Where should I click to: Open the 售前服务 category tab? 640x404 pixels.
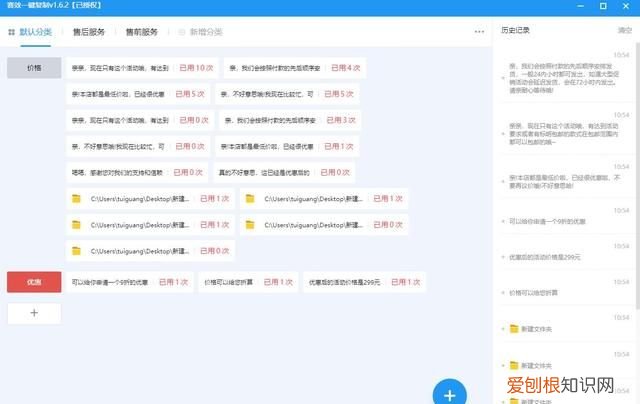click(141, 32)
